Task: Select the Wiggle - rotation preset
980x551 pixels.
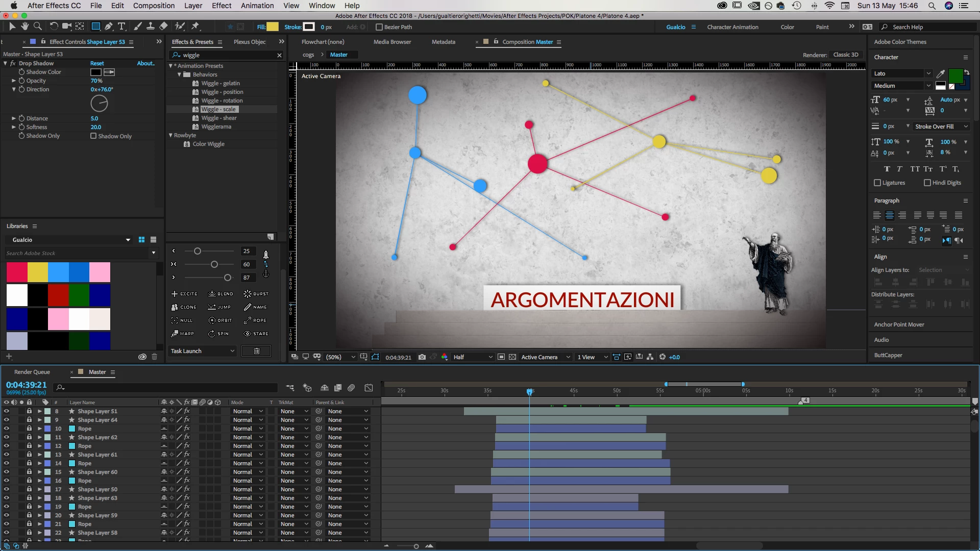Action: click(x=222, y=101)
